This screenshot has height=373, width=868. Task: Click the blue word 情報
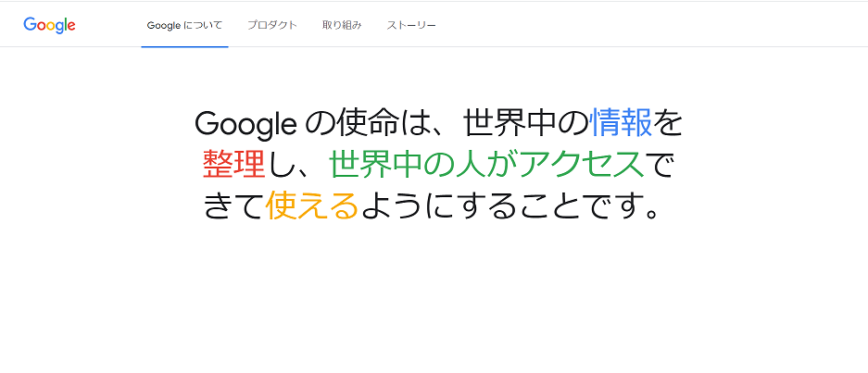coord(622,123)
